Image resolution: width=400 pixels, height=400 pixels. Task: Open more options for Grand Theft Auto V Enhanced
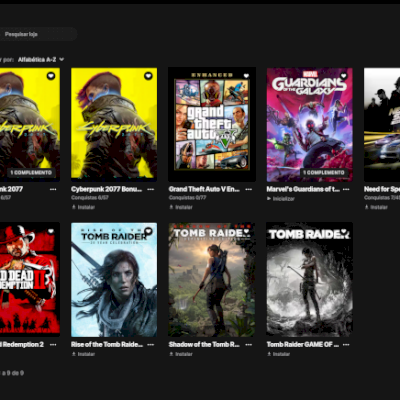click(249, 189)
